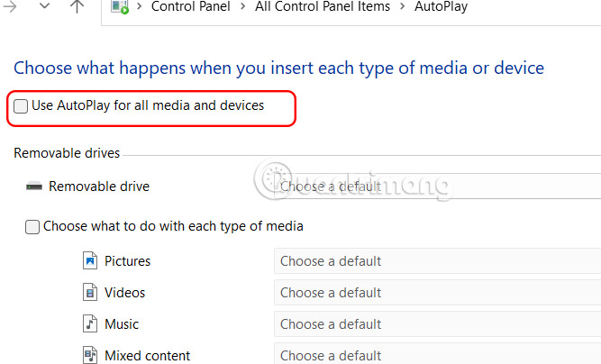Open the Videos default action dropdown
Screen dimensions: 601x364
437,293
